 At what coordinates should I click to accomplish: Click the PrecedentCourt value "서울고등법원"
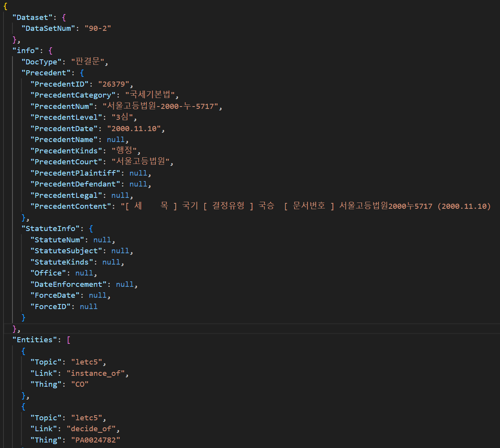(141, 162)
